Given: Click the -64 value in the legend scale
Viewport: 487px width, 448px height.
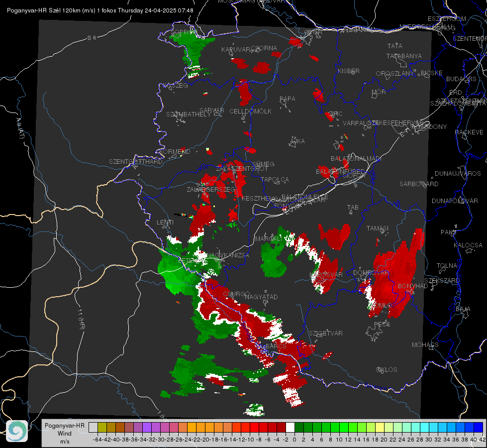Looking at the screenshot, I should point(97,440).
